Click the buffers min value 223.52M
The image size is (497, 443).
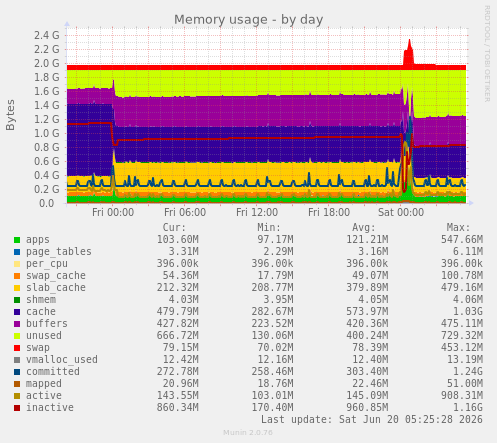tap(272, 324)
